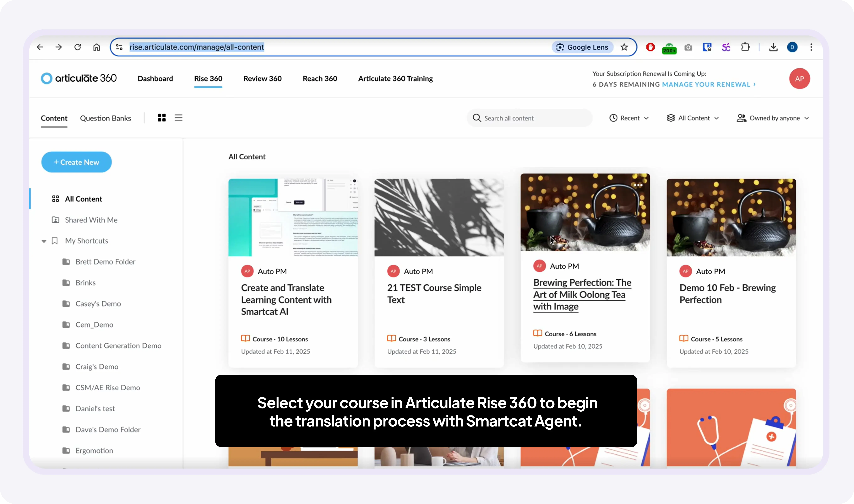854x504 pixels.
Task: Open the browser extensions puzzle icon
Action: 745,47
